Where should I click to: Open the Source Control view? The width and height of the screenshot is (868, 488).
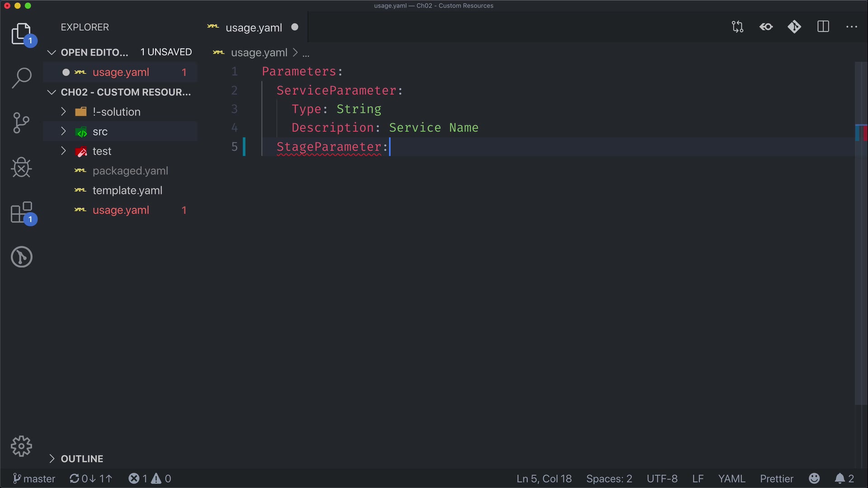pyautogui.click(x=21, y=122)
